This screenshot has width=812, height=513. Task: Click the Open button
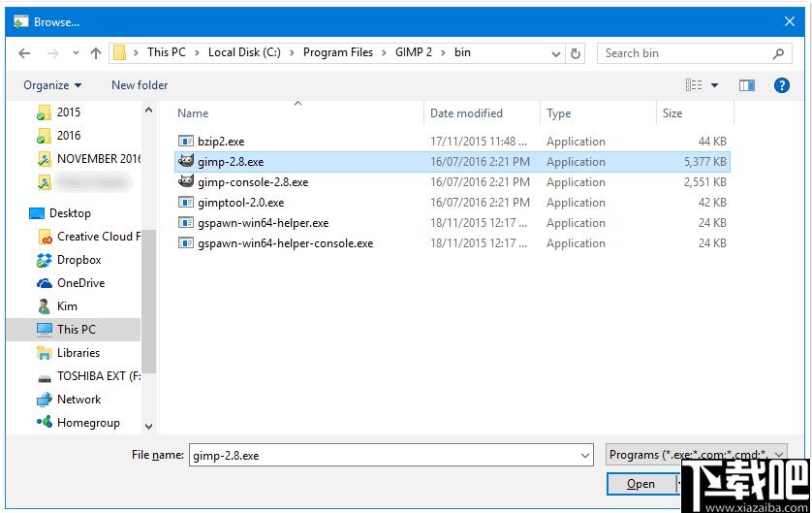(641, 484)
